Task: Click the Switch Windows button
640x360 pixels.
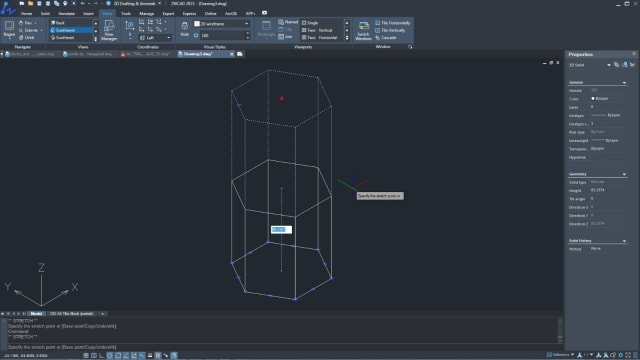Action: (x=363, y=30)
